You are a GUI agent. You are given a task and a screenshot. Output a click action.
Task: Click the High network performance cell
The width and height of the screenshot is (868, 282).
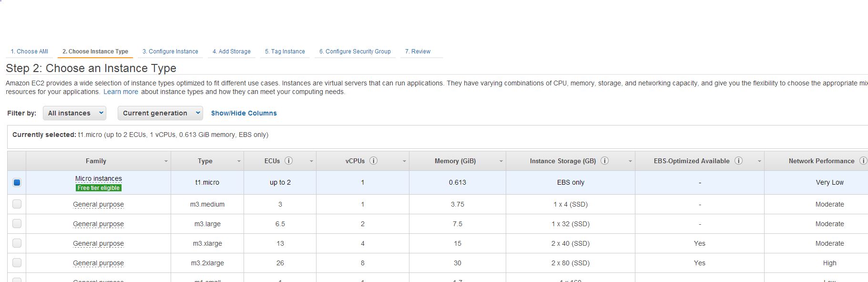click(x=830, y=263)
